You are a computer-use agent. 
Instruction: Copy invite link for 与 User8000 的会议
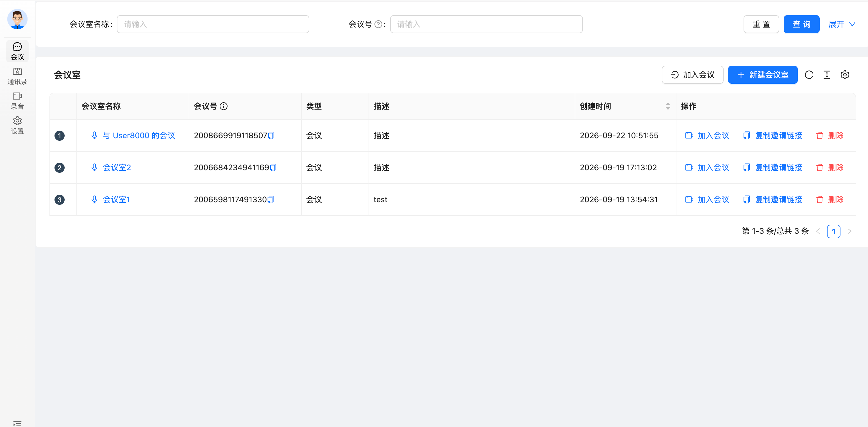tap(773, 135)
